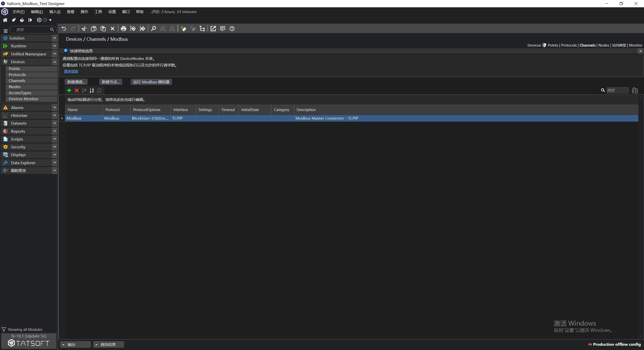Screen dimensions: 644x350
Task: Expand the Alarms module dropdown
Action: [55, 108]
